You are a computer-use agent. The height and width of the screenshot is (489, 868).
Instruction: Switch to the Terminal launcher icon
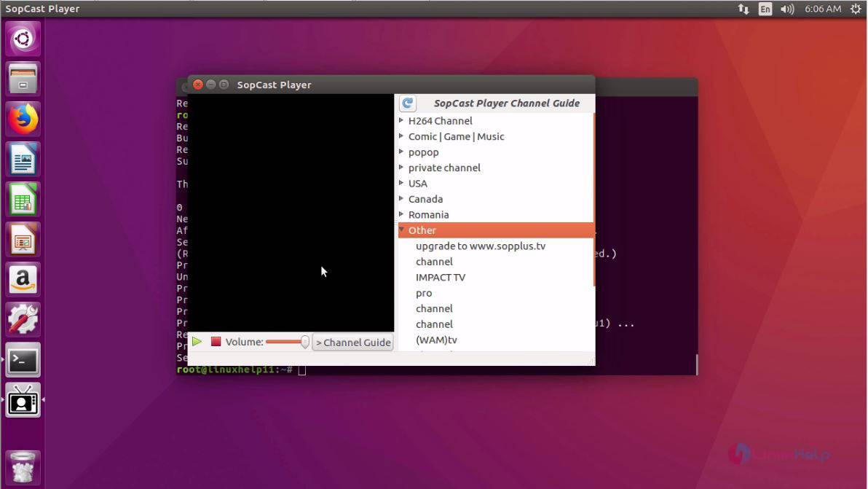coord(23,361)
